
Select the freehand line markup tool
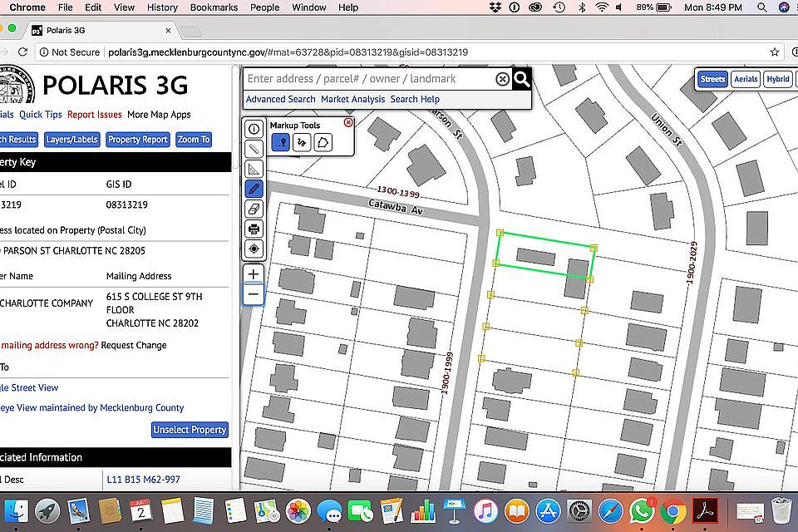pyautogui.click(x=302, y=142)
